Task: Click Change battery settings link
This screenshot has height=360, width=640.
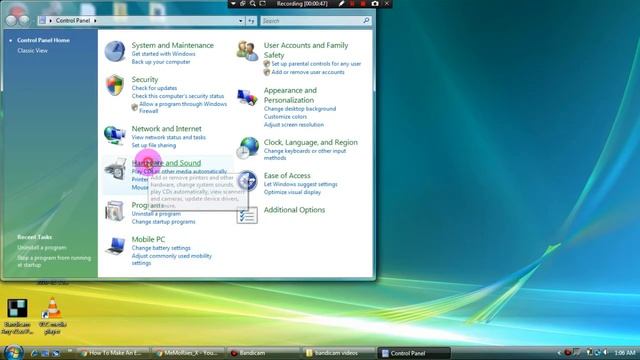Action: (161, 248)
